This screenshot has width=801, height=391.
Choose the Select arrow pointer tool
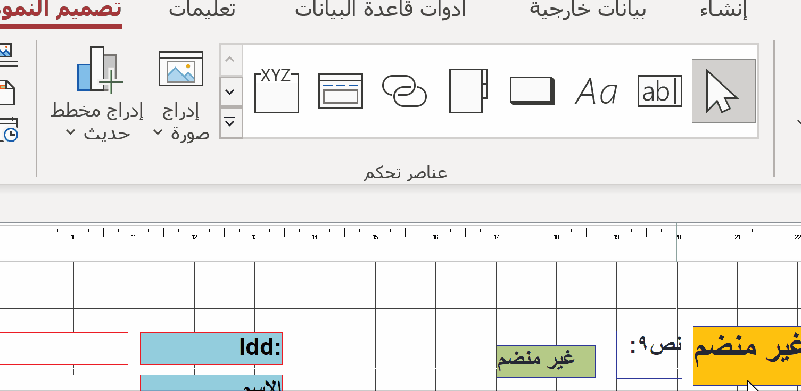click(x=723, y=91)
